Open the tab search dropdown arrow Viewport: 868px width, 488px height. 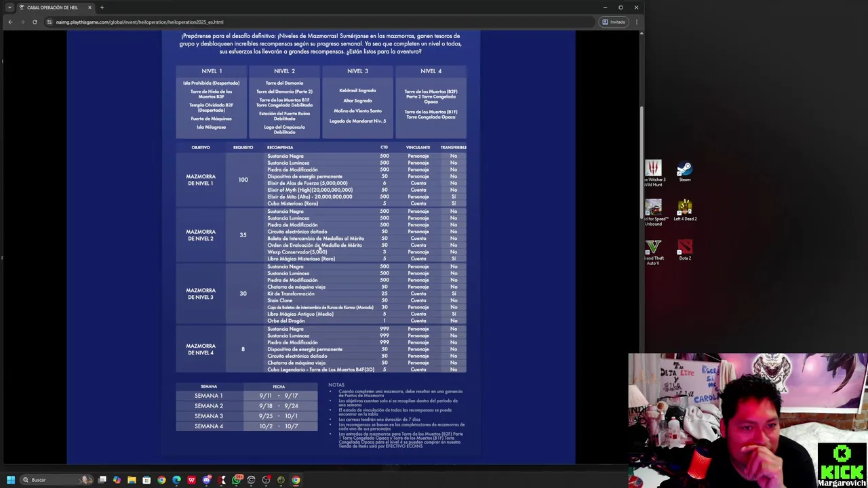pyautogui.click(x=9, y=7)
